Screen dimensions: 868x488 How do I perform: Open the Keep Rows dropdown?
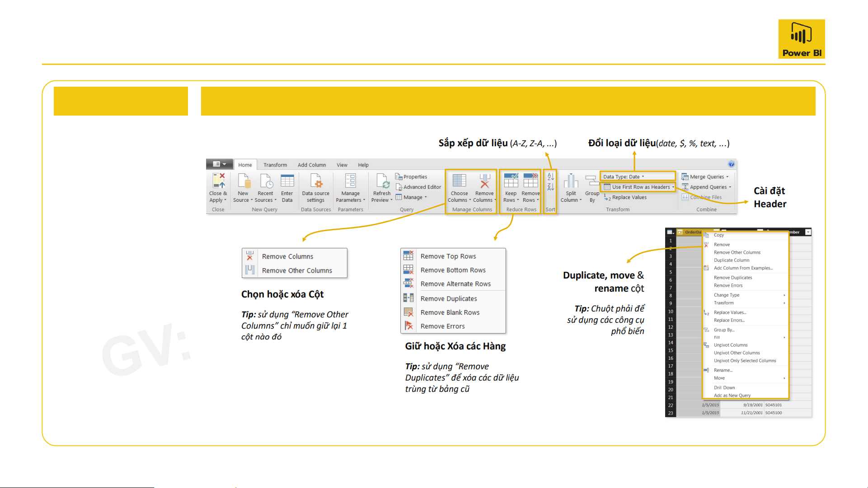tap(511, 197)
